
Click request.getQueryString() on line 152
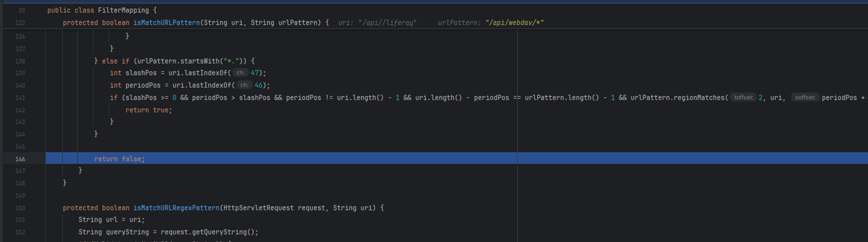[209, 232]
